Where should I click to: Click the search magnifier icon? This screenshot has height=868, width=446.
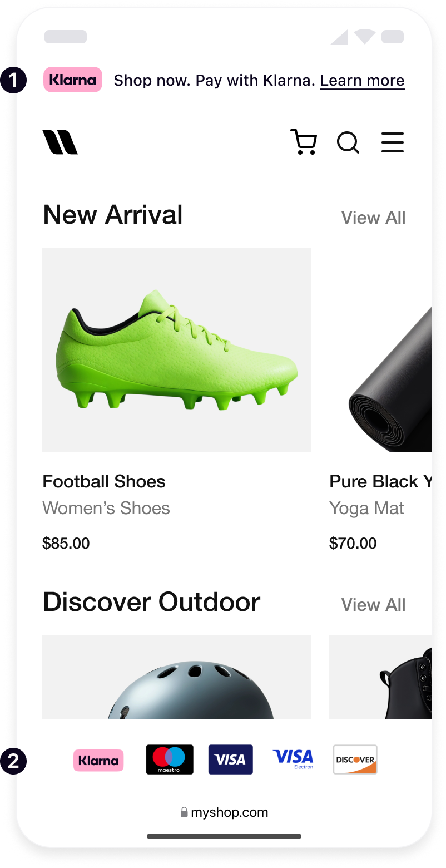pyautogui.click(x=348, y=142)
